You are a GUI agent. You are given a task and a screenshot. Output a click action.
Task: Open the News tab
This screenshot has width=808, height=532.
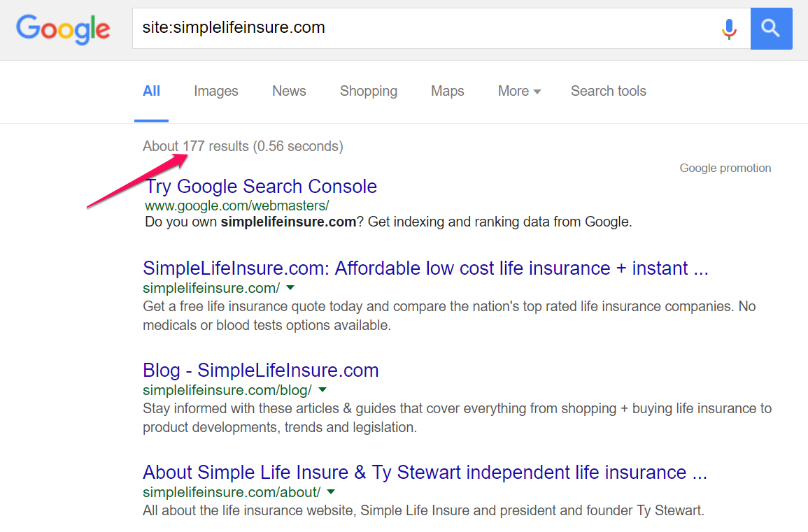coord(289,91)
